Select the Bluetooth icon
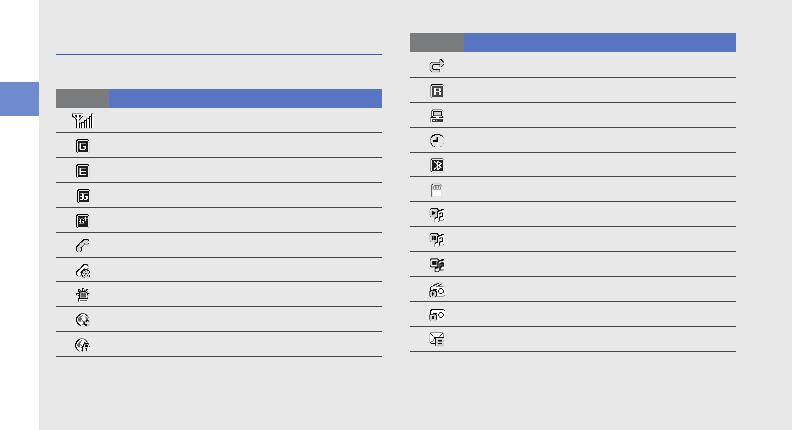This screenshot has height=430, width=792. click(x=437, y=165)
